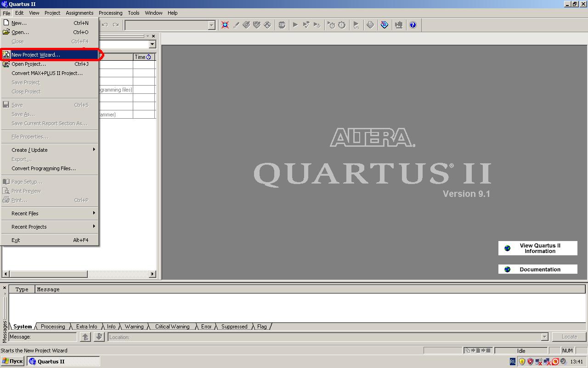The image size is (588, 368).
Task: Open the dropdown arrow in the left task panel
Action: click(x=153, y=45)
